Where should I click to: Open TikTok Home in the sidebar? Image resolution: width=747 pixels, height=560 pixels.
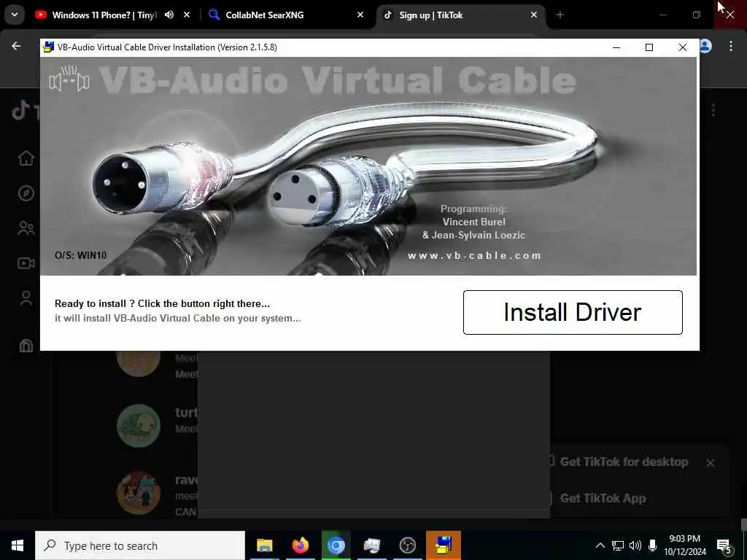(26, 157)
